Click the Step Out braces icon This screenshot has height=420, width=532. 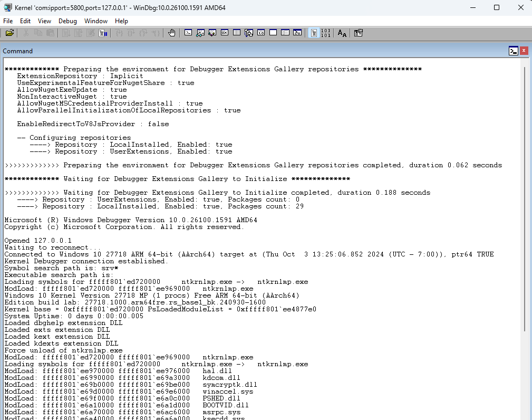(143, 33)
